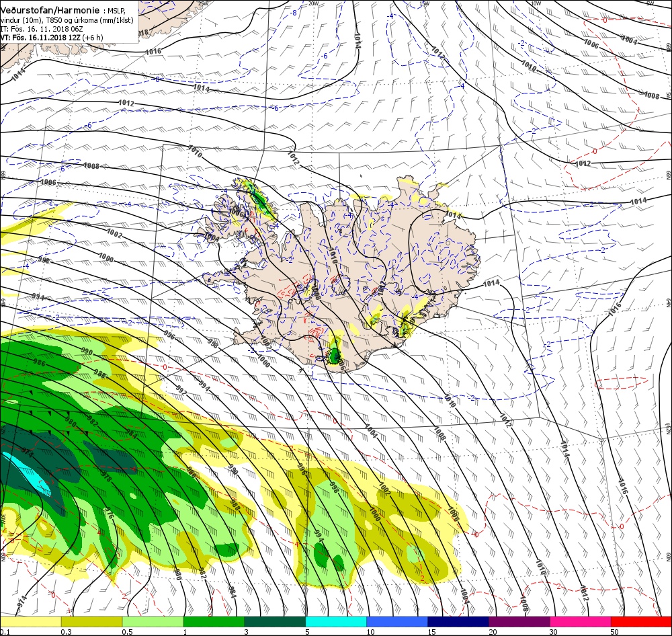Click the 'VT: Fös. 16.11.2018 12Z (+6 h)' line

pyautogui.click(x=52, y=38)
